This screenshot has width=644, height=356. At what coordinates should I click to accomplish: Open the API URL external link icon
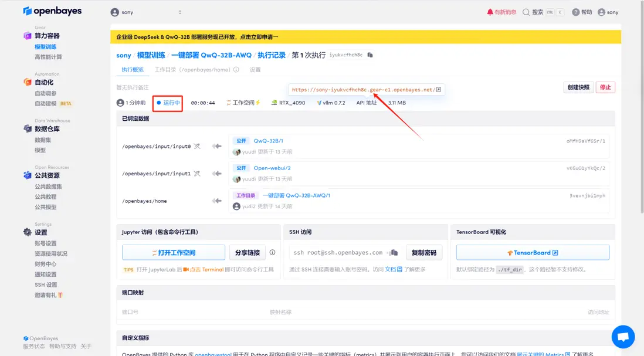coord(439,90)
